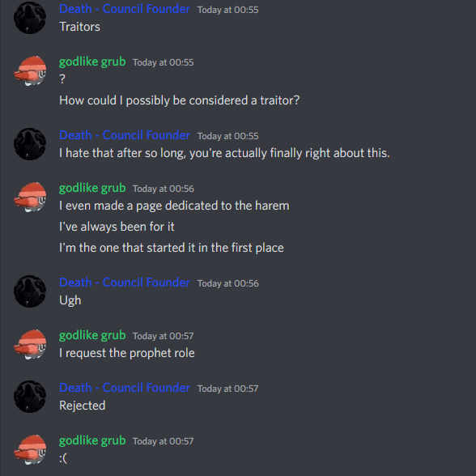Select the 'godlike grub' name above the ':(' message
Screen dimensions: 476x476
click(92, 440)
